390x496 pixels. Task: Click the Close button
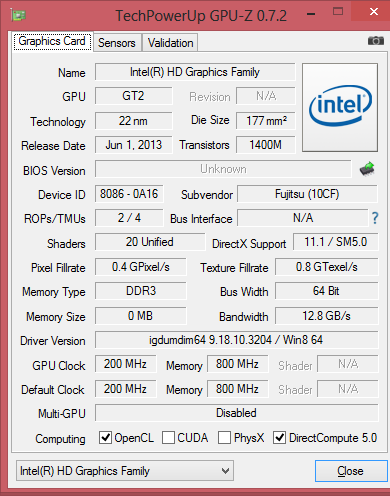click(350, 471)
